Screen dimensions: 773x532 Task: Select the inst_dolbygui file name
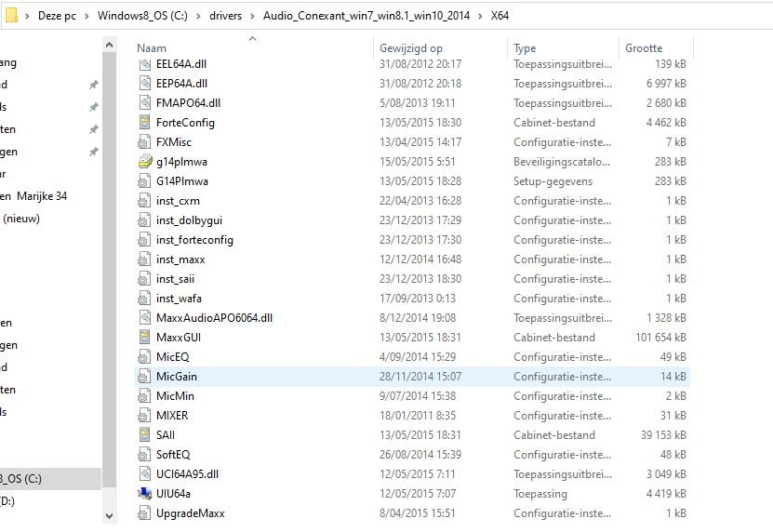pyautogui.click(x=190, y=220)
